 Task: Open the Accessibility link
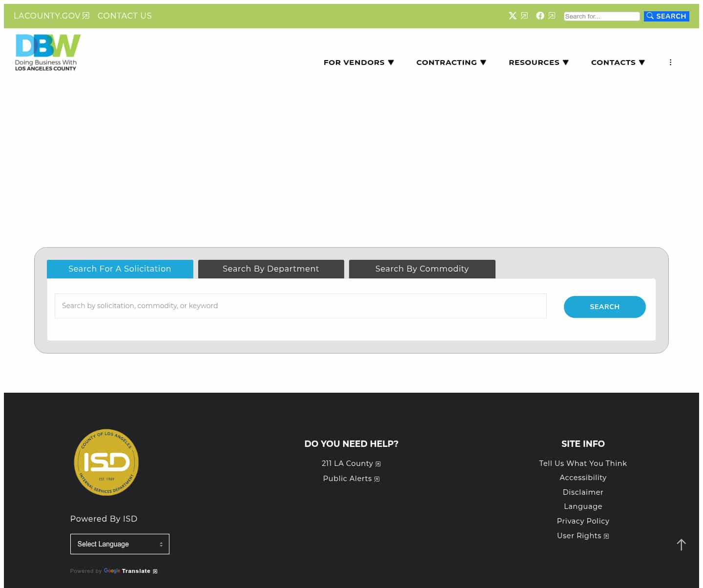[x=583, y=478]
